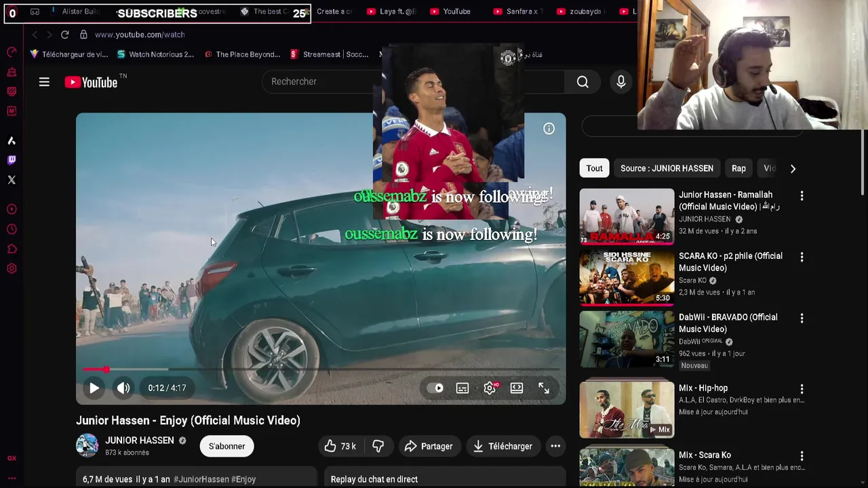Screen dimensions: 868x488
Task: Open options menu for DabWii BRAVADO video
Action: click(x=802, y=319)
